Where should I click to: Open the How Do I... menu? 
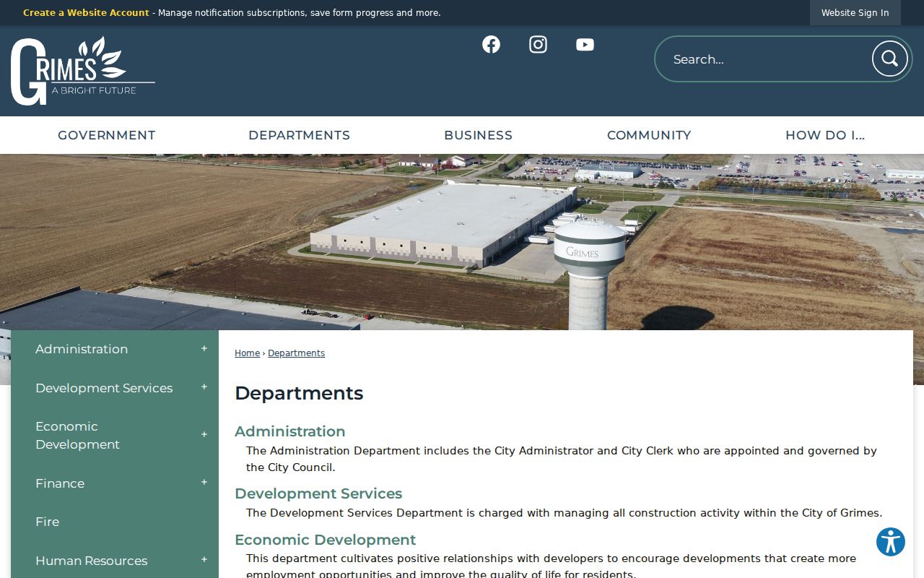click(825, 135)
